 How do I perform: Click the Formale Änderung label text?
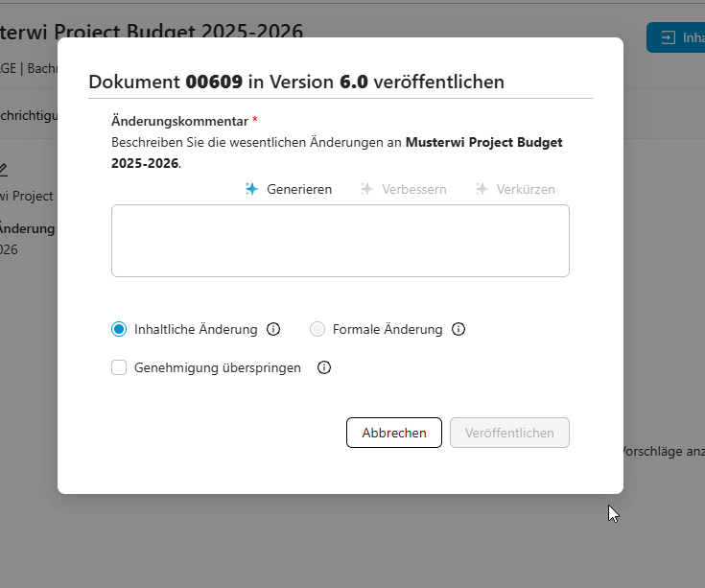pos(388,329)
